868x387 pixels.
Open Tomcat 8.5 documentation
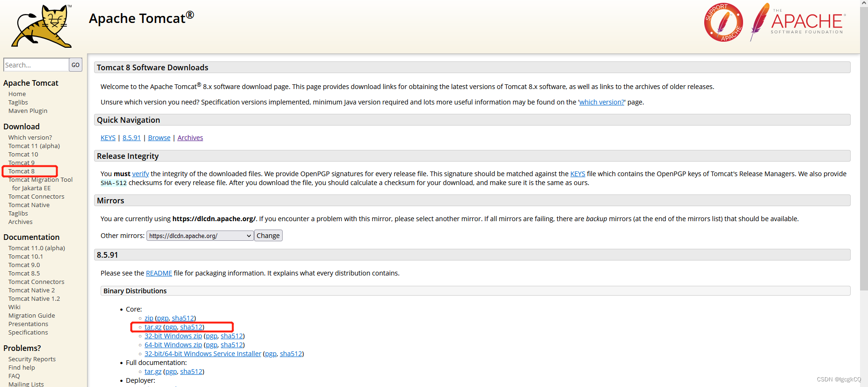(x=24, y=273)
